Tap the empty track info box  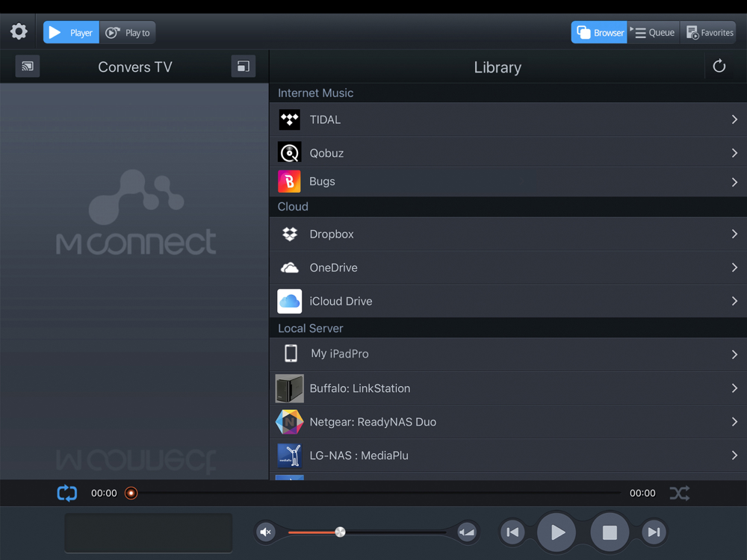(x=149, y=532)
